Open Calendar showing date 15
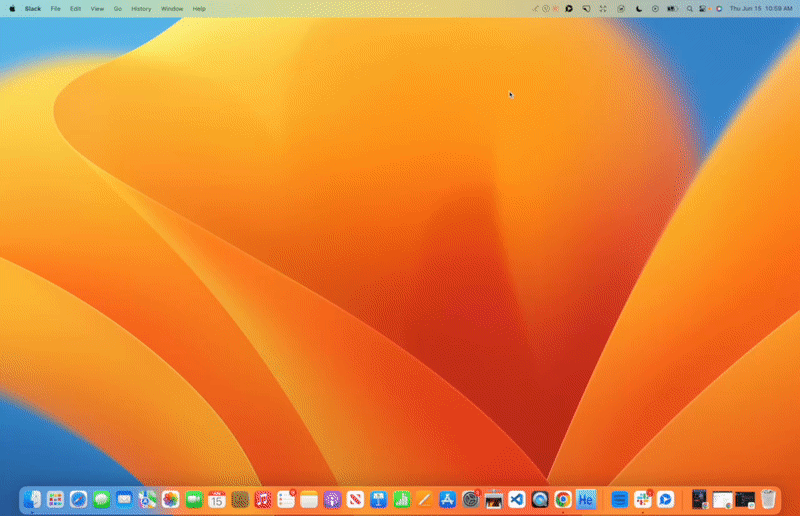 (x=217, y=499)
